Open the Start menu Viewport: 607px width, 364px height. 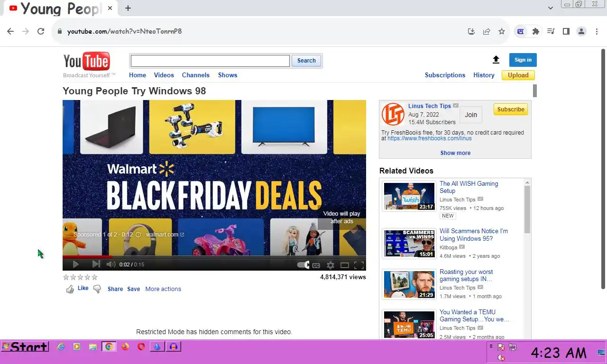pos(25,347)
